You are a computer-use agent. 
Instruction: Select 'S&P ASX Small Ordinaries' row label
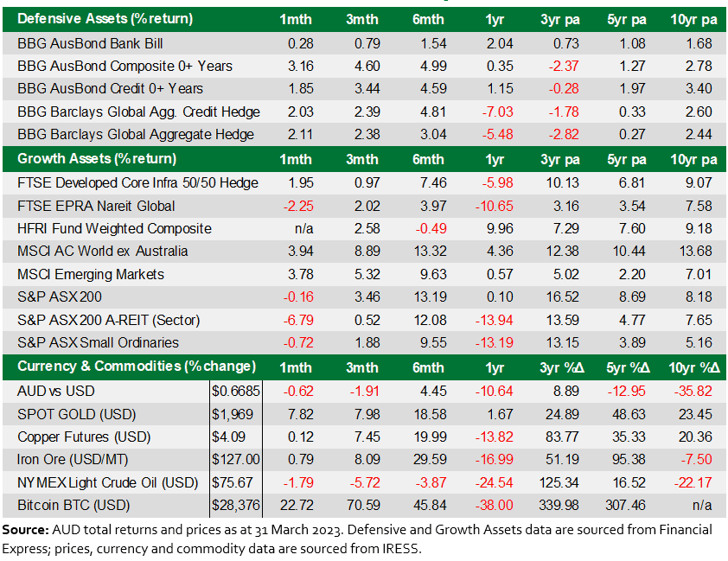(x=98, y=342)
